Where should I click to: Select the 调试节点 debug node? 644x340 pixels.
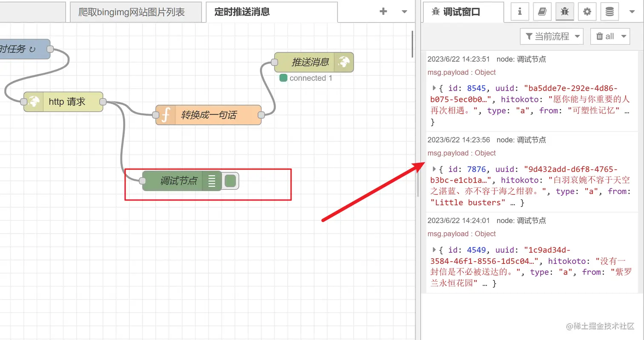(x=182, y=181)
